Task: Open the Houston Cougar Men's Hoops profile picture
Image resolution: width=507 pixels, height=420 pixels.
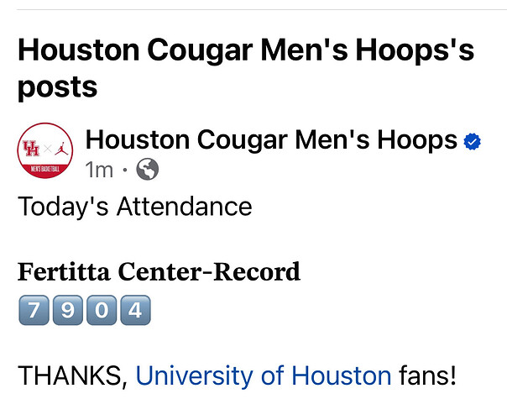Action: tap(45, 150)
